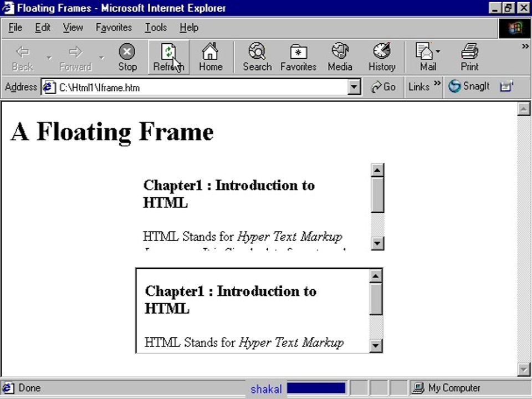This screenshot has height=399, width=532.
Task: Click the 'A Floating Frame' heading
Action: pyautogui.click(x=112, y=132)
